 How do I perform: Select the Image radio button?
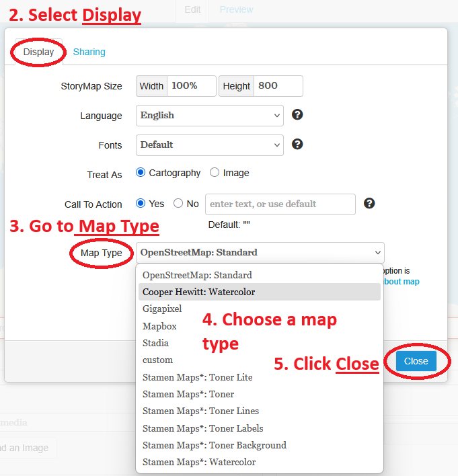(215, 173)
